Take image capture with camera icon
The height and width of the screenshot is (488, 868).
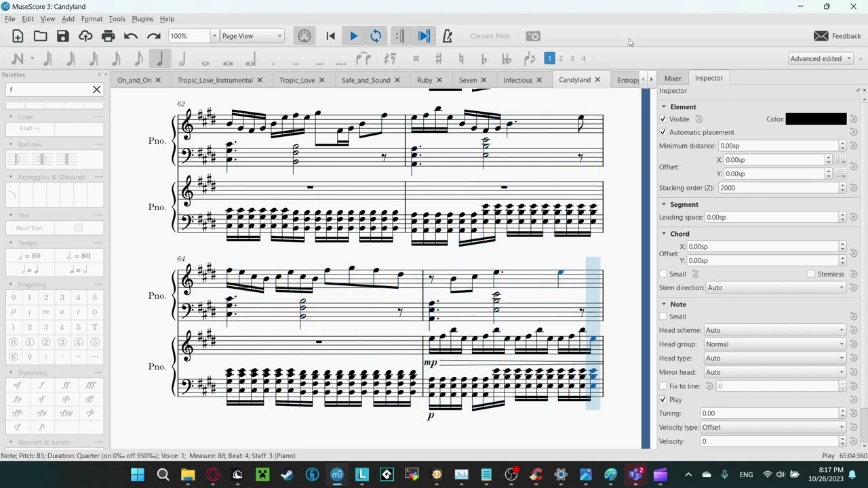click(533, 36)
